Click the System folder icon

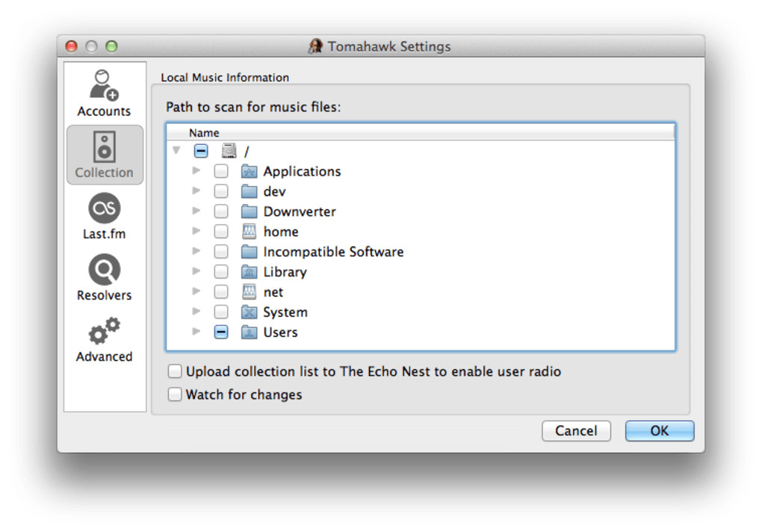tap(250, 312)
